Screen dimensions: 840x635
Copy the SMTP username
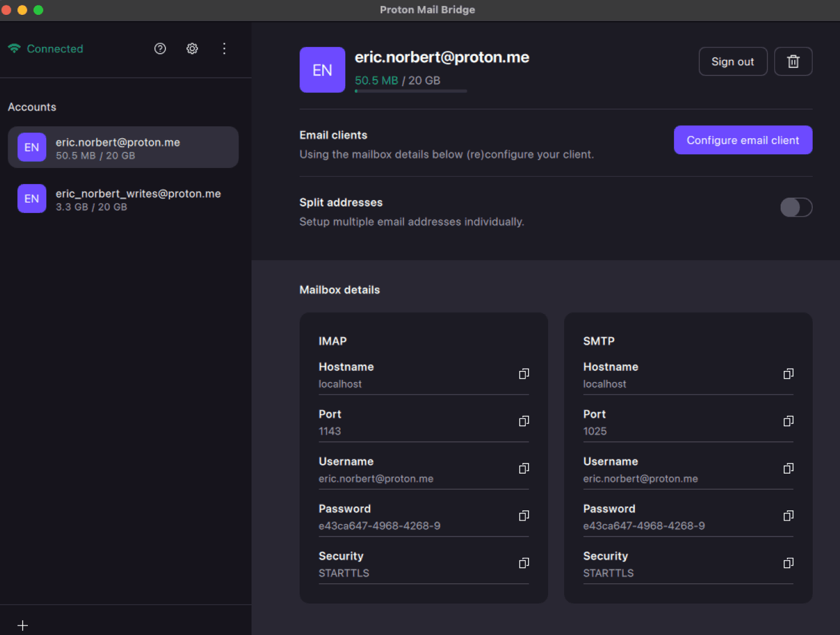[788, 469]
